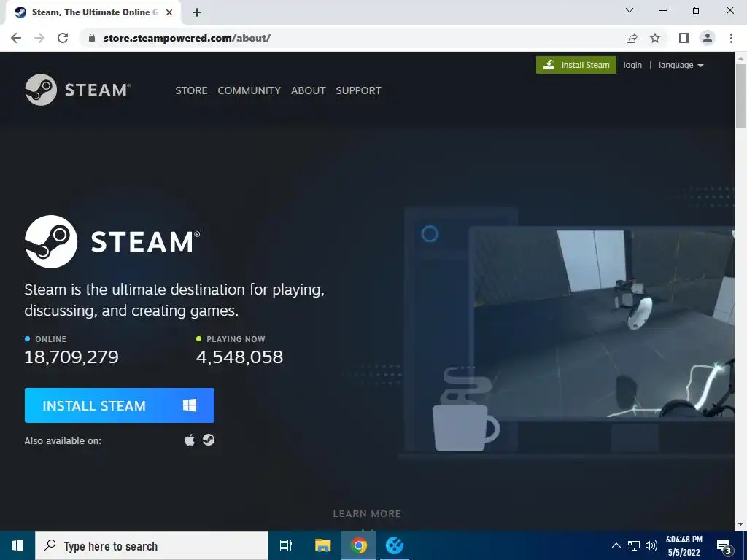747x560 pixels.
Task: Click the padlock site info icon
Action: (x=92, y=38)
